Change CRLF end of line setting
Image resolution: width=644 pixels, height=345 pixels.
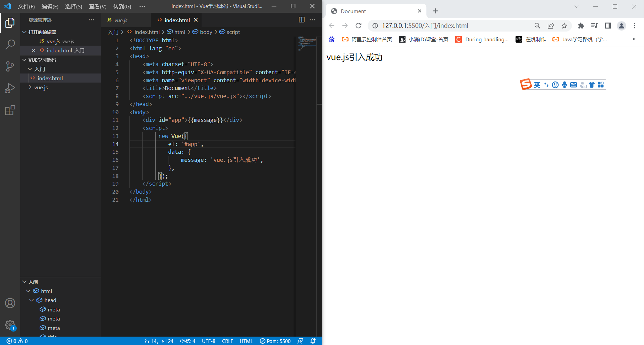tap(227, 341)
